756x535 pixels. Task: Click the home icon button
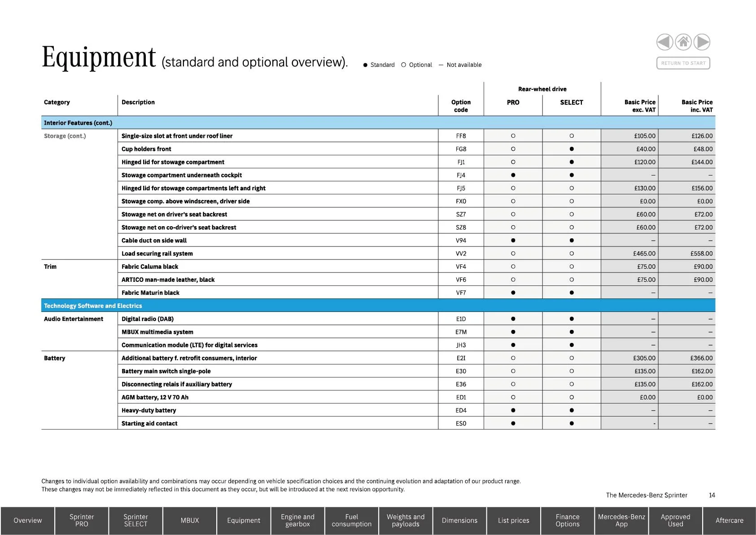click(683, 42)
